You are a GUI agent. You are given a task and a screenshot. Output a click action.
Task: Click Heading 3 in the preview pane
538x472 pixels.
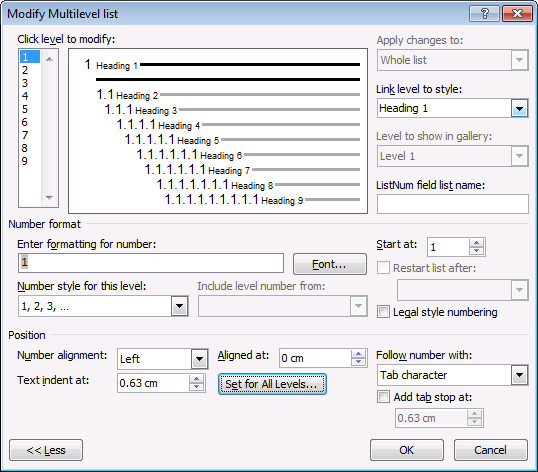click(156, 110)
